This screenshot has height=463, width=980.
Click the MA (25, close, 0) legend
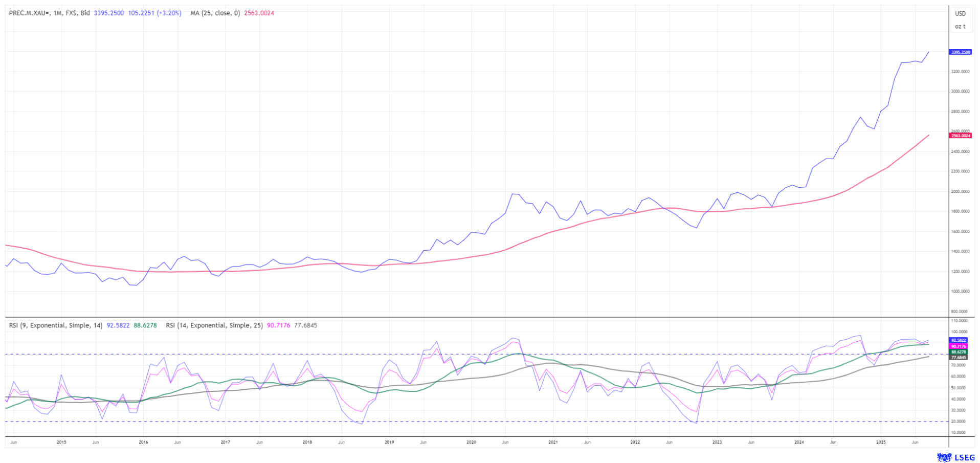coord(215,13)
